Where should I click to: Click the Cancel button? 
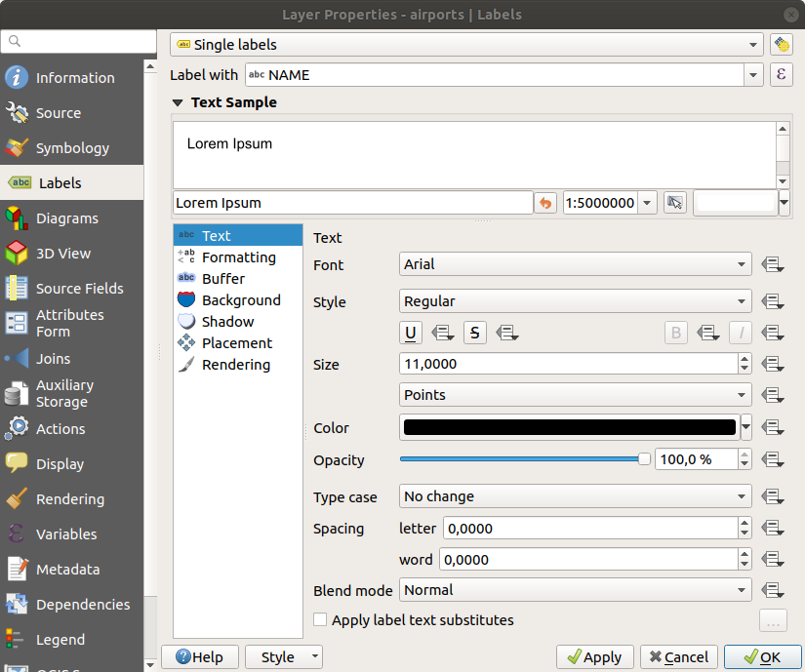(679, 657)
